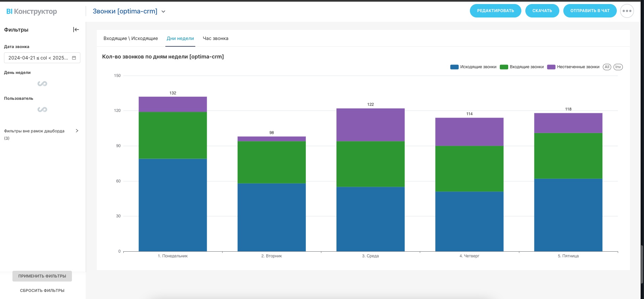Click the purple Monday unanswered calls segment

click(172, 104)
